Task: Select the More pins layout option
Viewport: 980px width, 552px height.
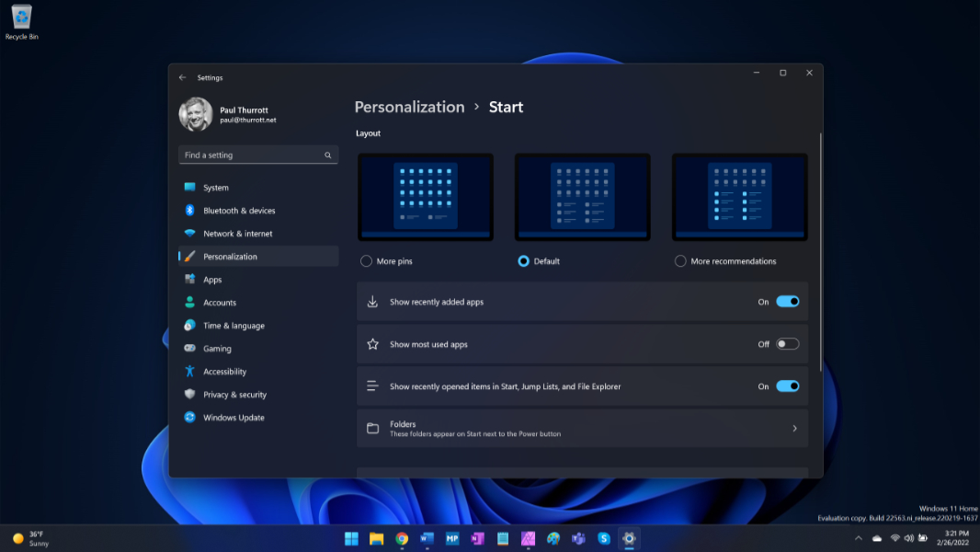Action: [x=368, y=261]
